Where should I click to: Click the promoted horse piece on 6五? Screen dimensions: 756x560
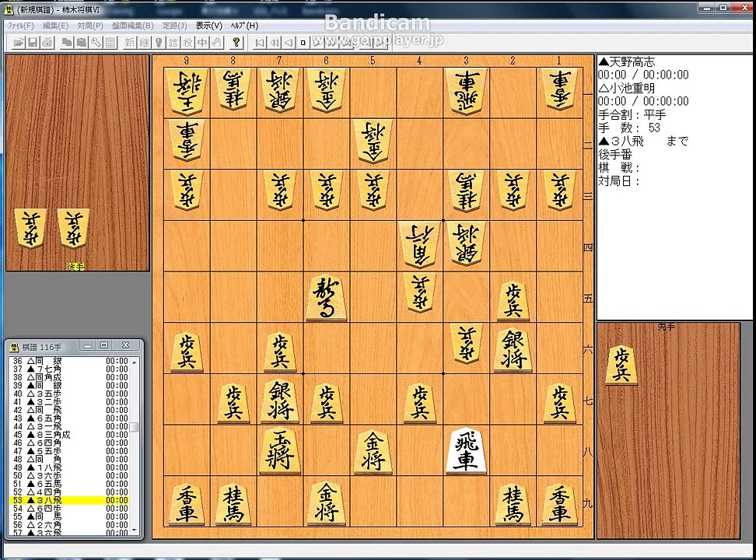[326, 298]
